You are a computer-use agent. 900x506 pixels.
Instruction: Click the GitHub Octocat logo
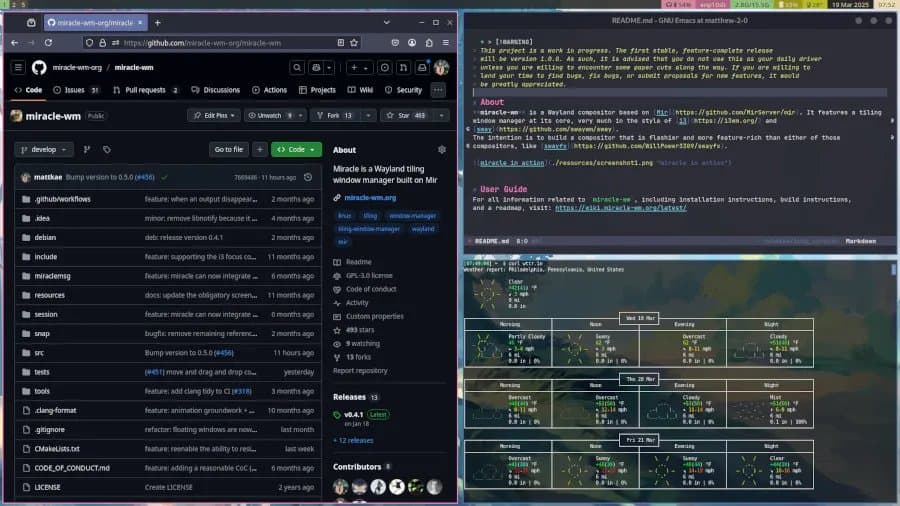coord(39,68)
